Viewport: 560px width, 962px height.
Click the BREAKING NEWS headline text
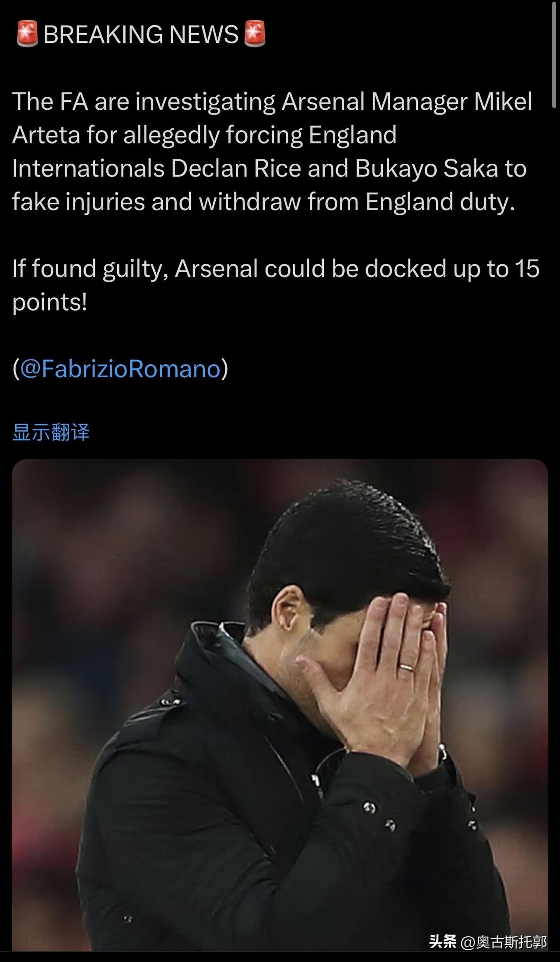coord(141,35)
